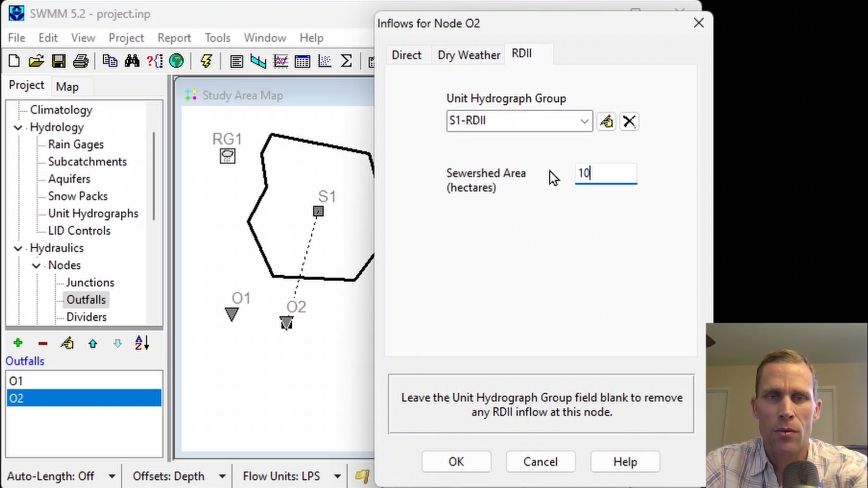Open the Flow Units LPS dropdown arrow

pos(337,477)
